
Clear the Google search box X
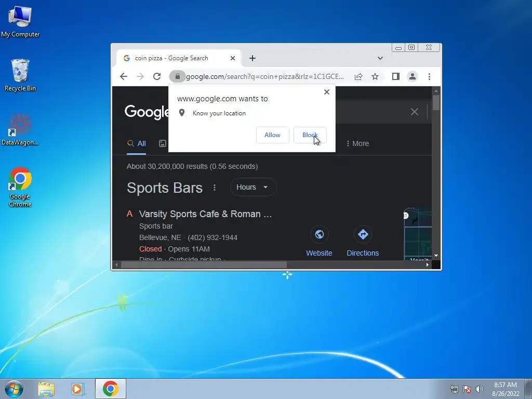point(414,112)
